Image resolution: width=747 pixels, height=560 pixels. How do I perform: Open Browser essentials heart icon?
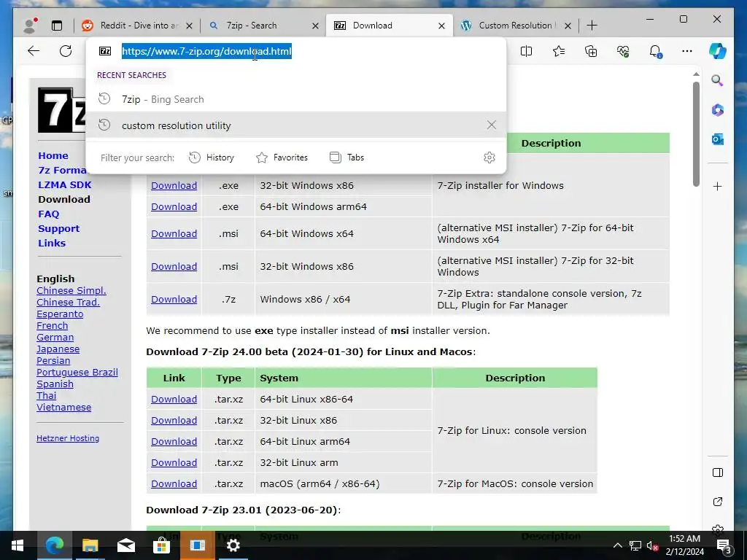click(623, 51)
